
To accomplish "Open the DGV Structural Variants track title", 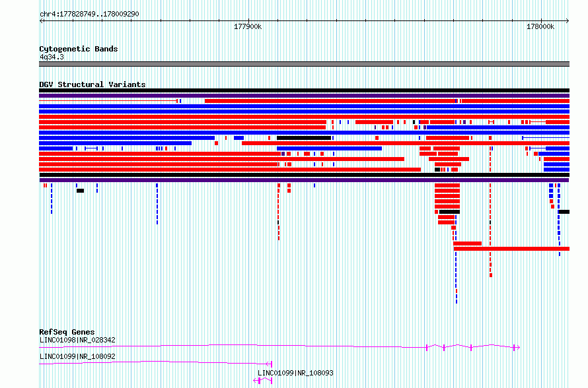I will (x=92, y=84).
